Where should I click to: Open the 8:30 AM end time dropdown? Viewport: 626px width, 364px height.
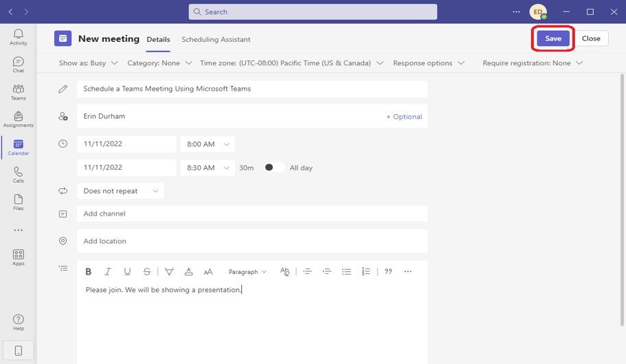pyautogui.click(x=208, y=168)
